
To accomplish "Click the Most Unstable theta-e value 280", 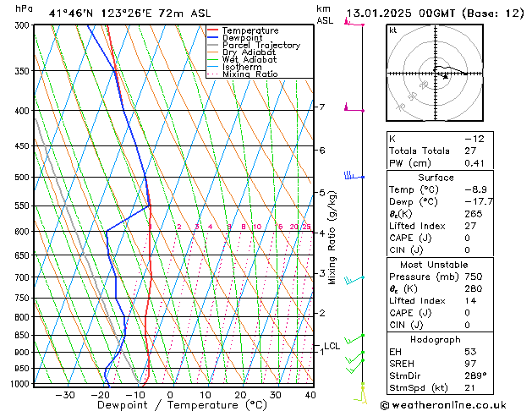I will pyautogui.click(x=474, y=289).
